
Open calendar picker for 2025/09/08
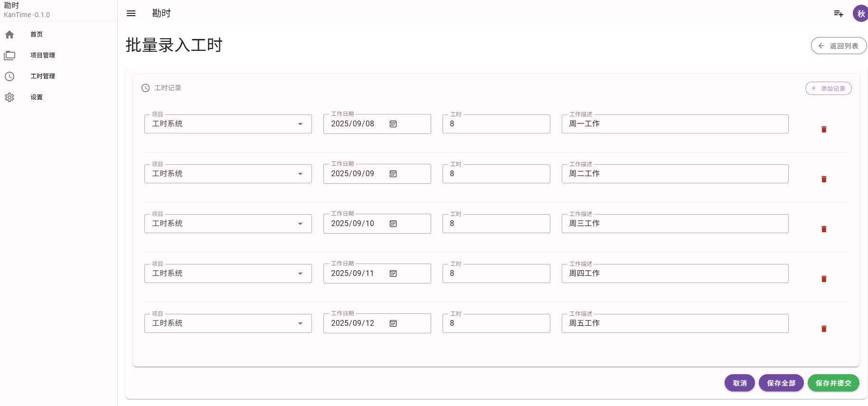tap(393, 123)
